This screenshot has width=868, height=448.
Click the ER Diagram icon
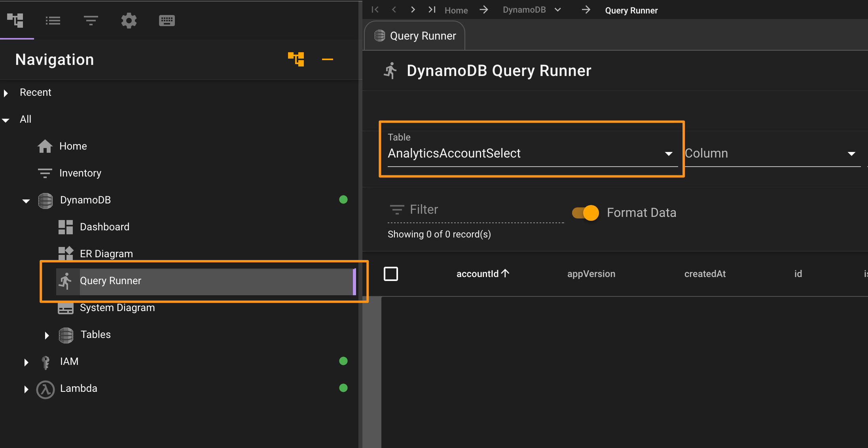point(65,253)
